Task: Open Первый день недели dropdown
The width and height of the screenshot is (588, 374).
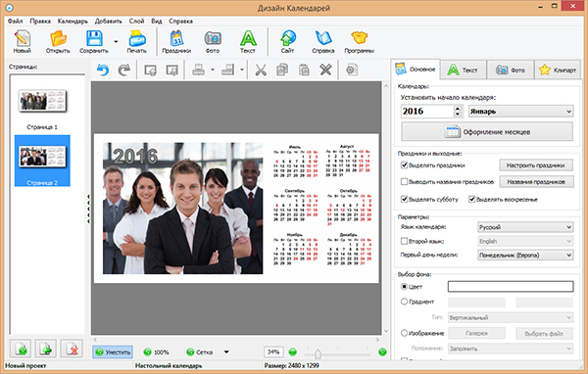Action: click(x=525, y=256)
